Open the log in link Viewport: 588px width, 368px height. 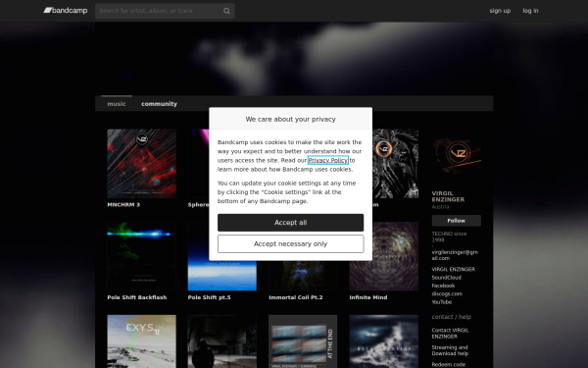pyautogui.click(x=530, y=11)
